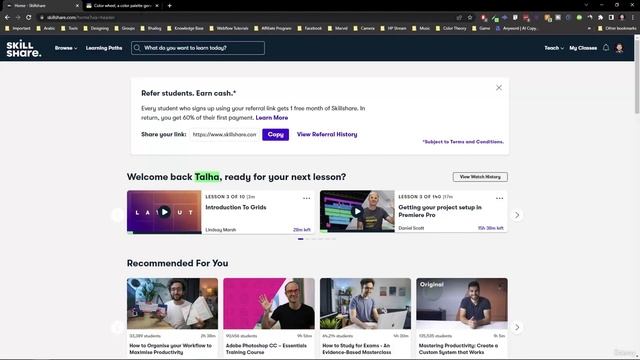Open a new browser tab
This screenshot has height=360, width=640.
(x=169, y=6)
